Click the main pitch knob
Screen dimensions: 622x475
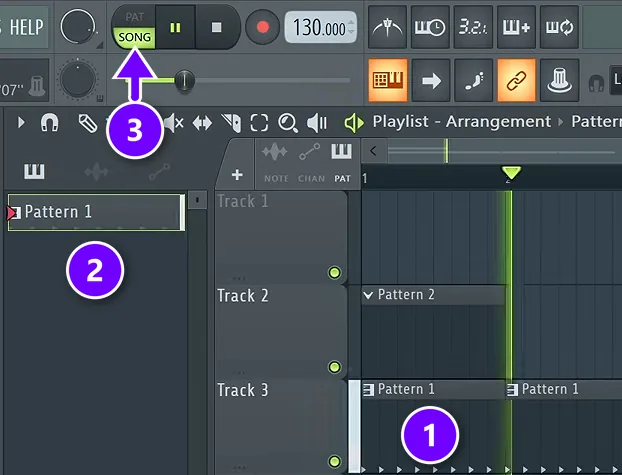click(x=78, y=80)
